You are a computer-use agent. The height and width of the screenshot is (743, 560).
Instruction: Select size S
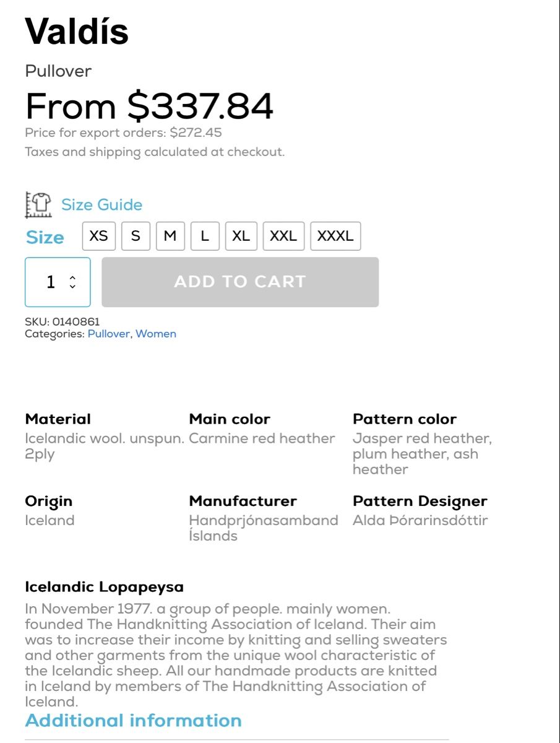coord(136,236)
